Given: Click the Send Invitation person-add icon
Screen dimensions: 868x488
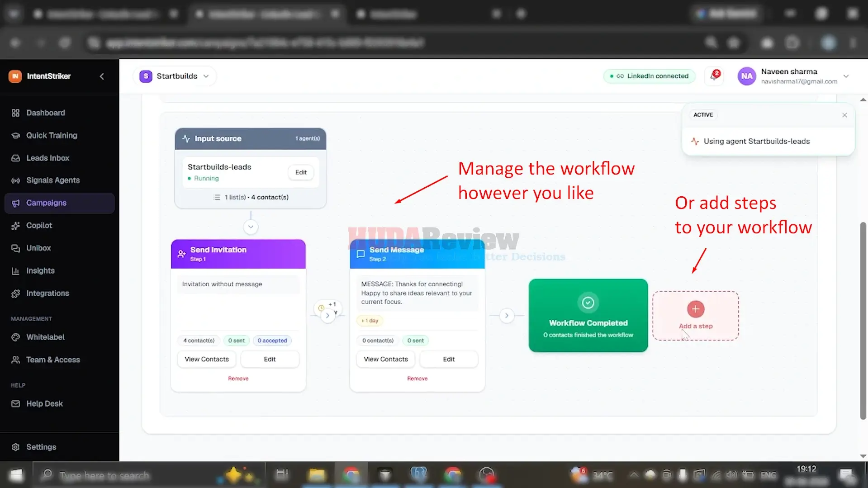Looking at the screenshot, I should pyautogui.click(x=181, y=254).
